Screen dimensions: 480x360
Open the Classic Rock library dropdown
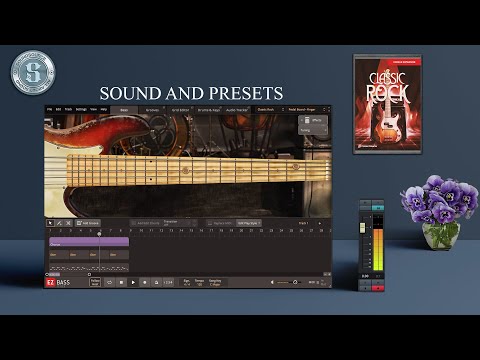pyautogui.click(x=270, y=109)
